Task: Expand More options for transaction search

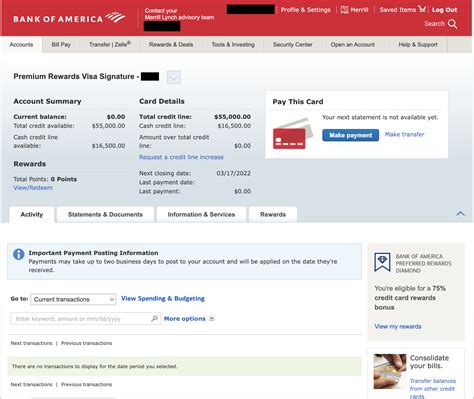Action: [x=185, y=319]
